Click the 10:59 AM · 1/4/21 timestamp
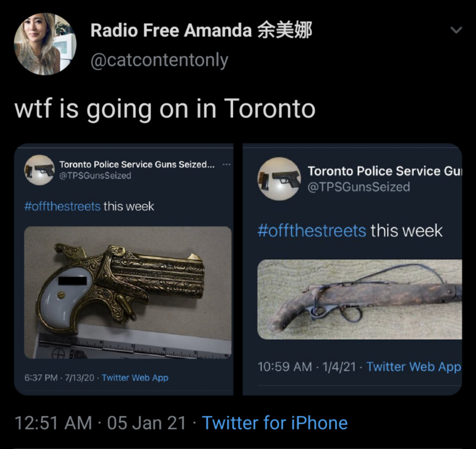Viewport: 476px width, 449px height. coord(307,367)
